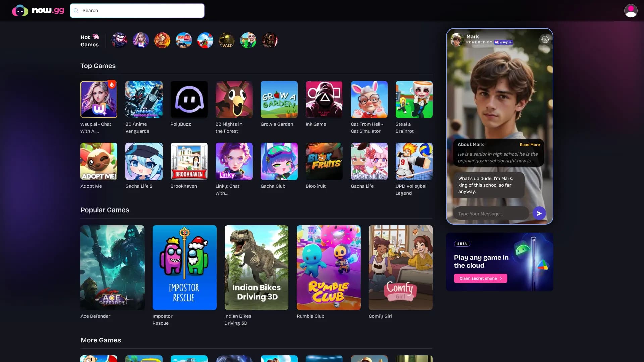This screenshot has width=644, height=362.
Task: Click the 'More Games' section heading
Action: 101,340
